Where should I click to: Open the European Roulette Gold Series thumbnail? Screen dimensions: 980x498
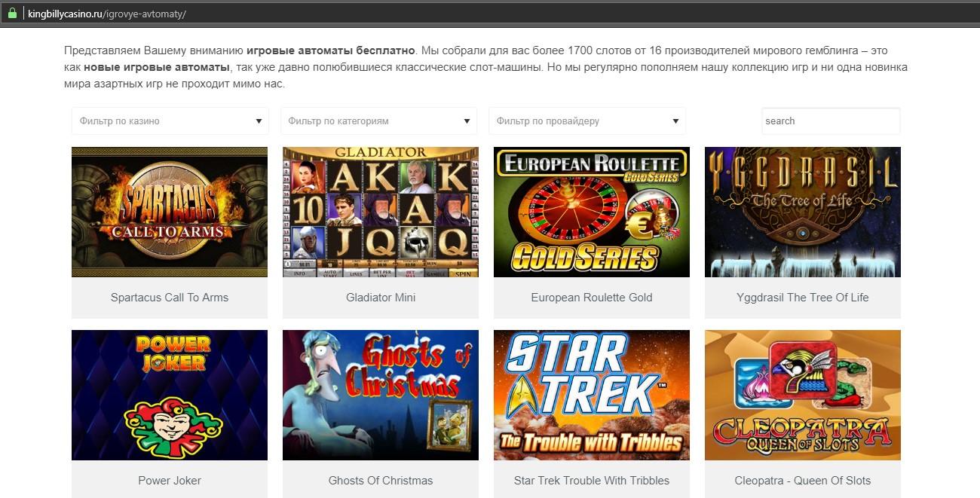592,212
